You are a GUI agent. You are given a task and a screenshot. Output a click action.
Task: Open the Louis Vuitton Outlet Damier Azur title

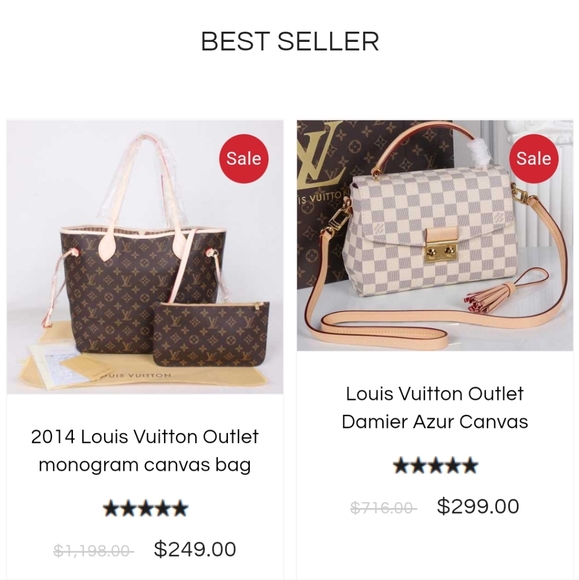click(435, 408)
